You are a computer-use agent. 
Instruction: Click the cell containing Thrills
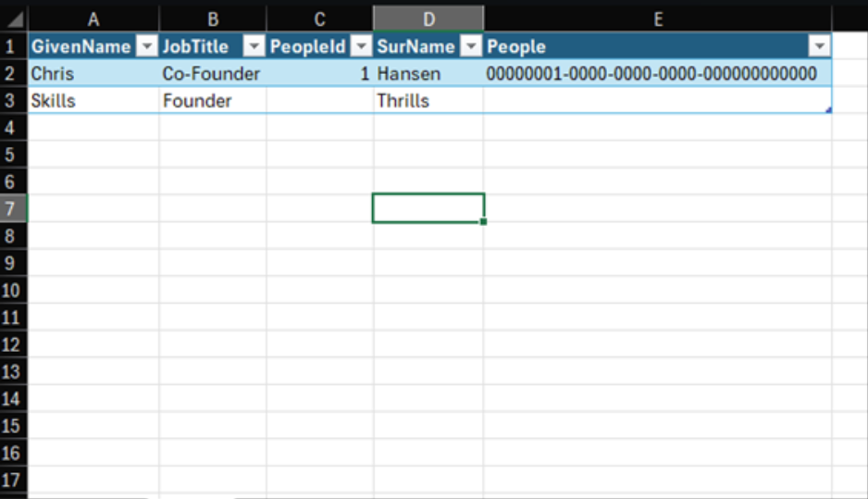pyautogui.click(x=428, y=101)
